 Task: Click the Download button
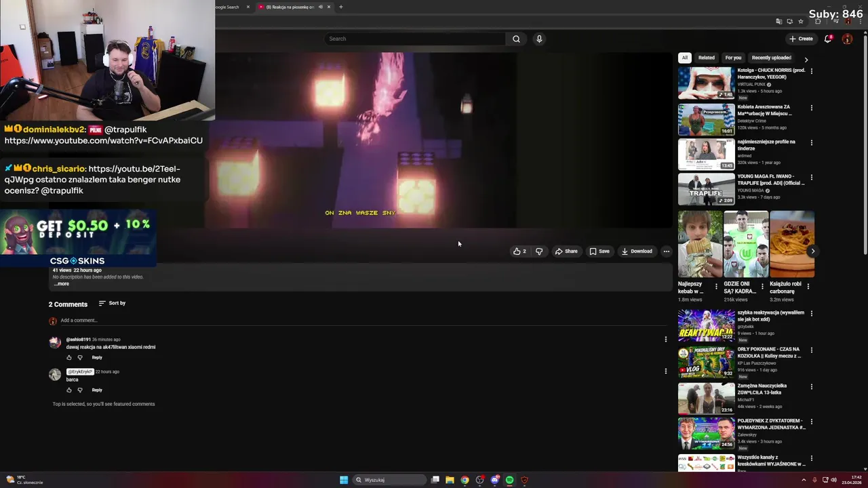637,251
